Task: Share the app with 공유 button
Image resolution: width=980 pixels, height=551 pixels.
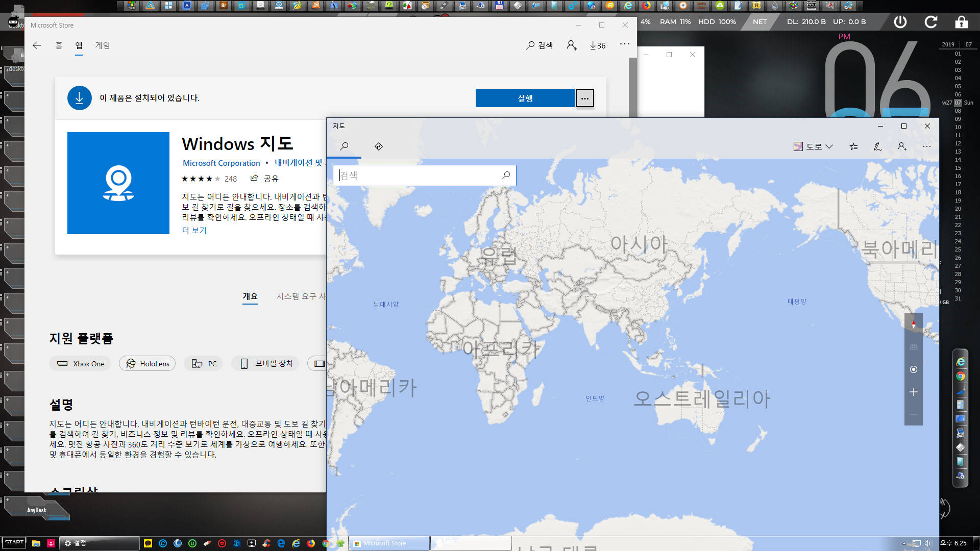Action: pyautogui.click(x=264, y=178)
